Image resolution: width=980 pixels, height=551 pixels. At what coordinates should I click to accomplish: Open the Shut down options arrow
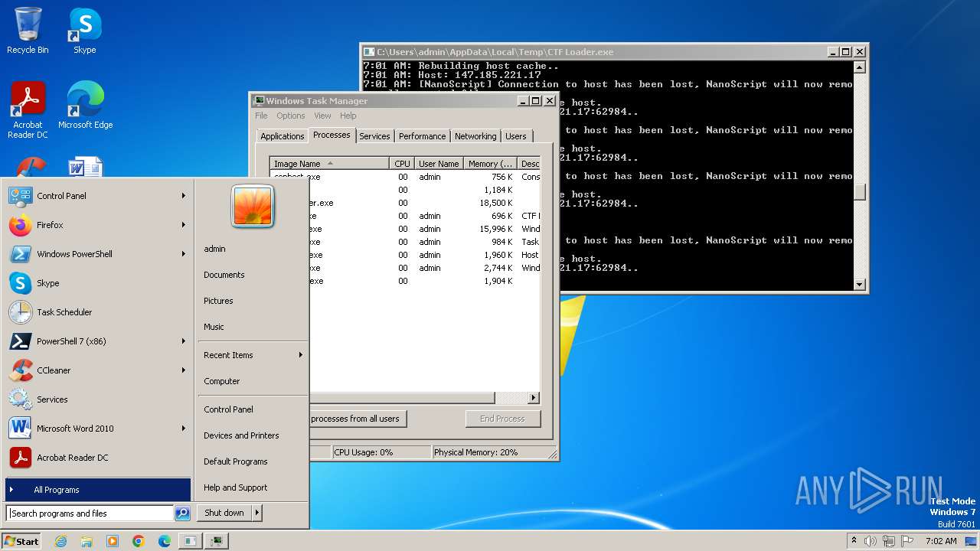256,513
